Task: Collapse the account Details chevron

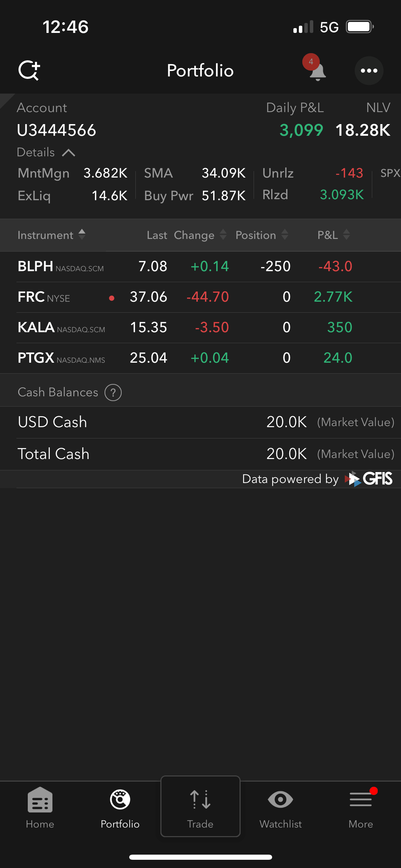Action: tap(69, 153)
